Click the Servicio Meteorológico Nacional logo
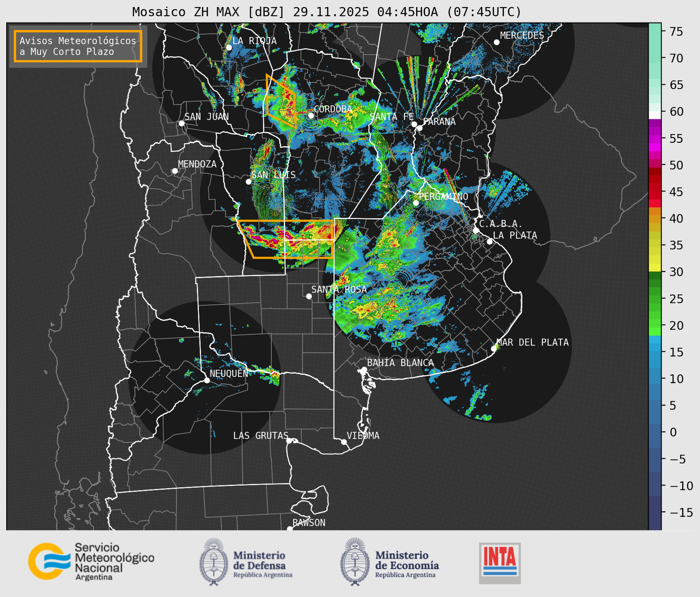 point(91,561)
